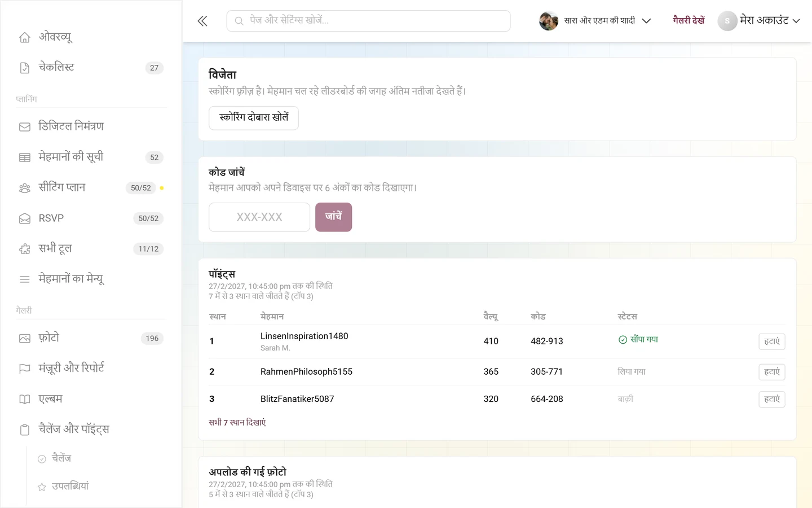Click the album book icon
The height and width of the screenshot is (508, 812).
[x=25, y=399]
